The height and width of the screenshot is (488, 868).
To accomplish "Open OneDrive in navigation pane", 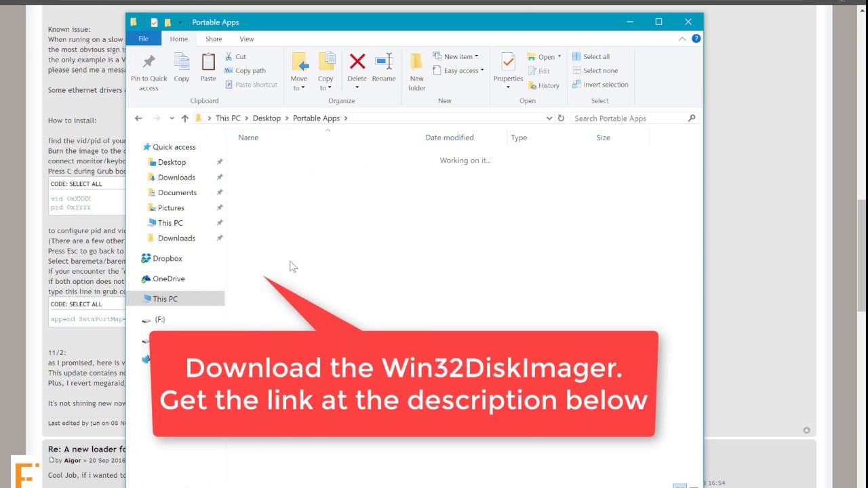I will [169, 279].
